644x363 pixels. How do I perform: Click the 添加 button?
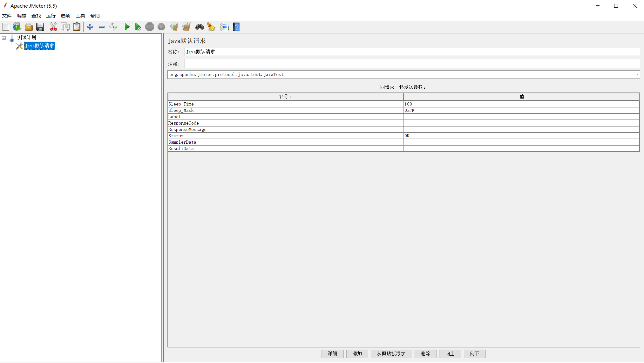point(357,354)
